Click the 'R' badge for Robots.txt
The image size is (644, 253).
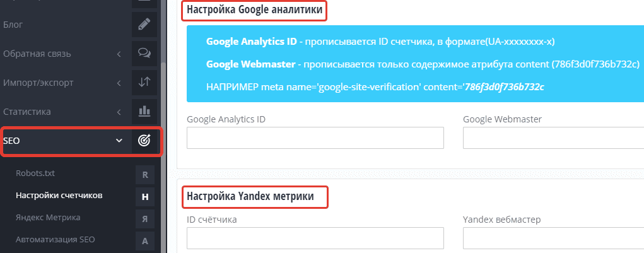pos(144,174)
